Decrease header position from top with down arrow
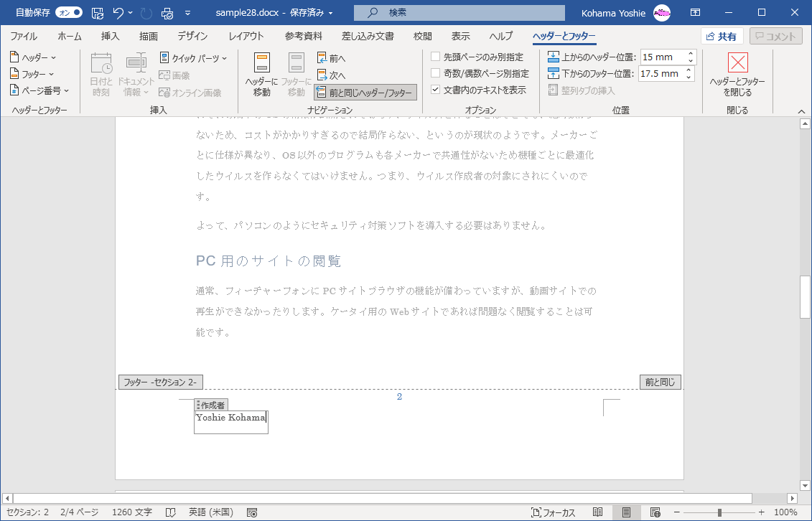 (x=691, y=60)
